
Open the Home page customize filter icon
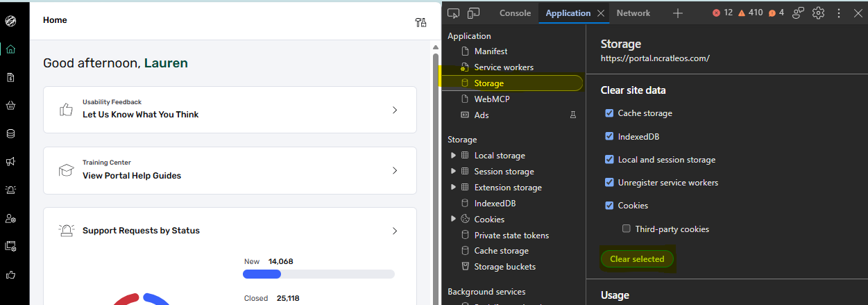(x=420, y=22)
